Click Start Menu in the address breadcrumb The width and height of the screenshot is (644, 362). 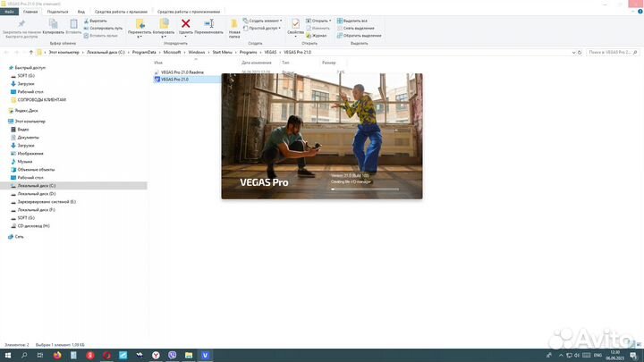point(222,52)
